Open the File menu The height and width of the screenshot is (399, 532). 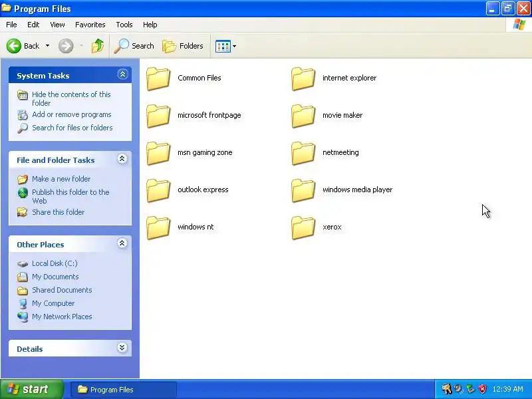tap(11, 25)
